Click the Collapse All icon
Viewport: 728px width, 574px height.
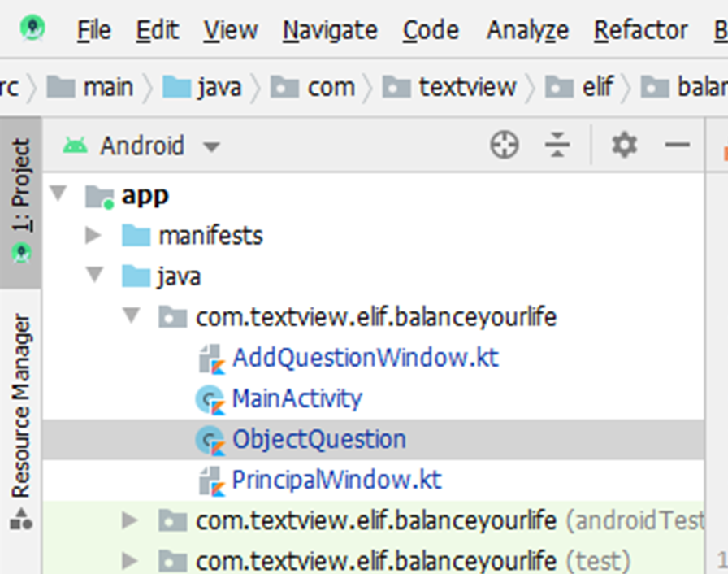(x=557, y=145)
